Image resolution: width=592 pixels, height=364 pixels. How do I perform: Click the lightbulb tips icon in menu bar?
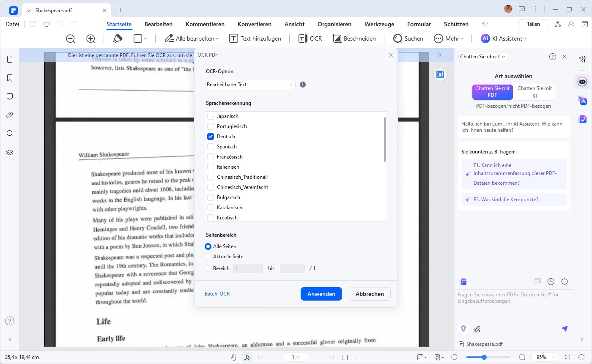pos(485,24)
